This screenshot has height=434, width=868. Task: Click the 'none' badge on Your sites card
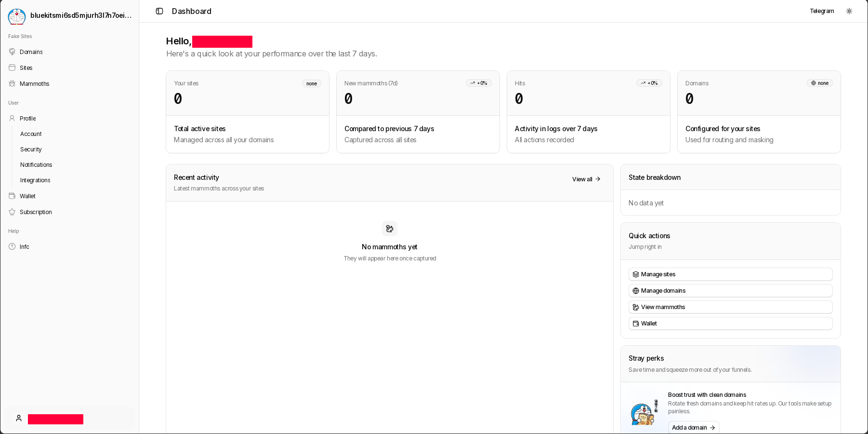tap(312, 83)
